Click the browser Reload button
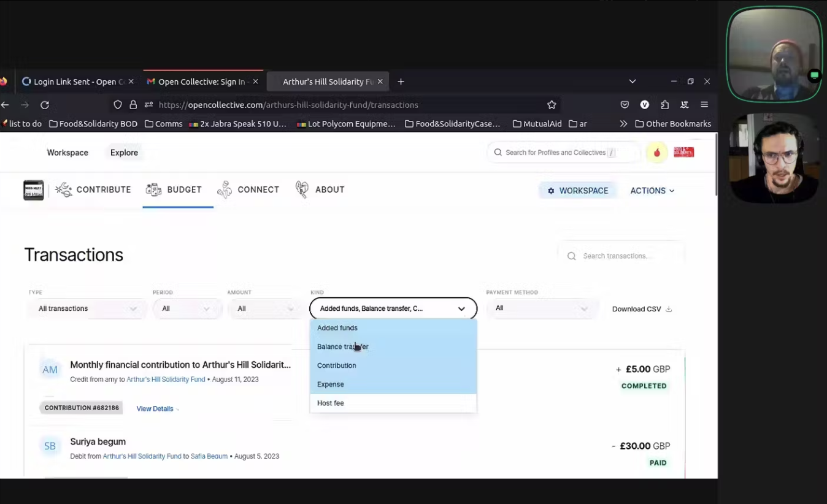The image size is (827, 504). tap(45, 105)
